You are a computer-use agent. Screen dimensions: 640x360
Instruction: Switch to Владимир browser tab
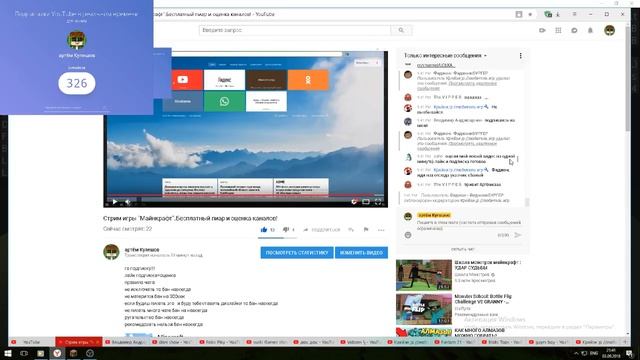click(126, 342)
